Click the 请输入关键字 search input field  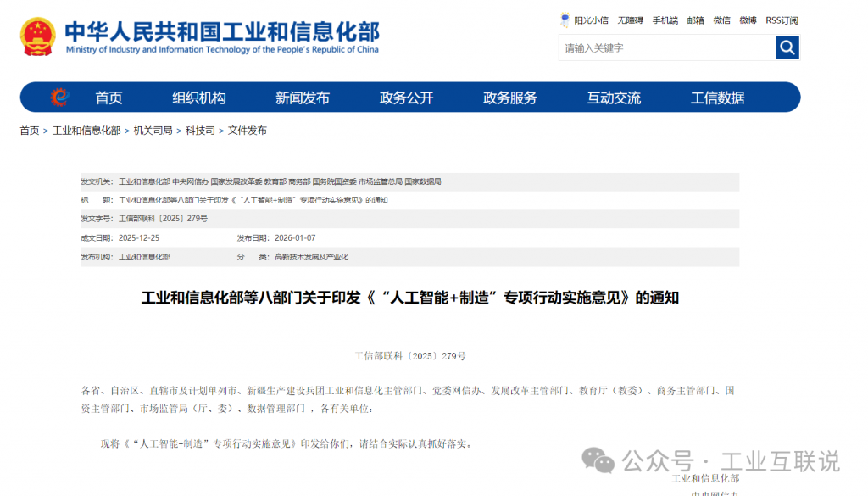coord(666,47)
